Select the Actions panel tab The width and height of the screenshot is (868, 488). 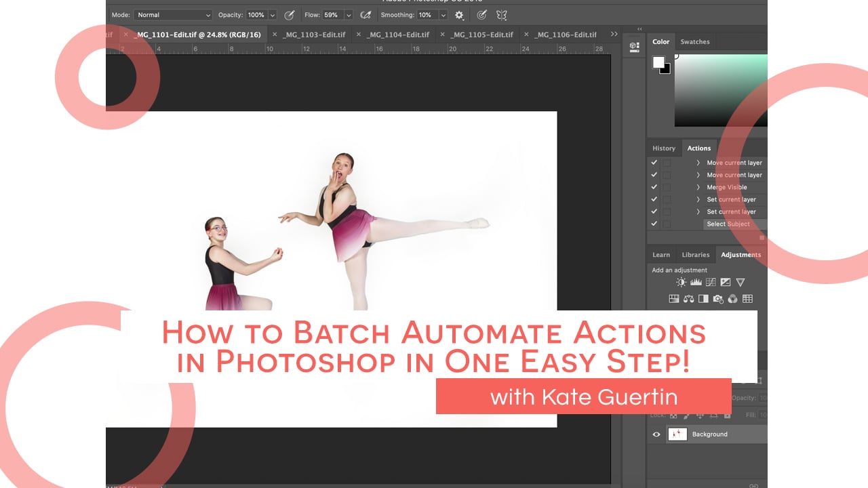[x=699, y=148]
